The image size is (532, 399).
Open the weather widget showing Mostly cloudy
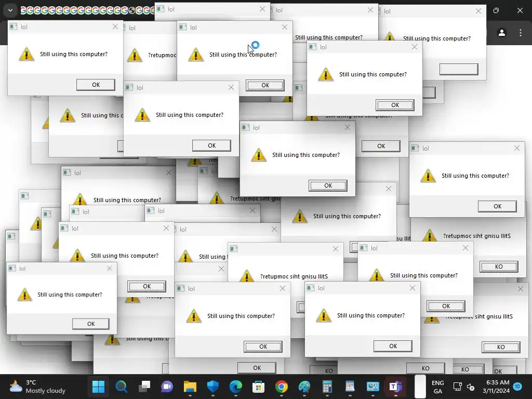tap(37, 387)
